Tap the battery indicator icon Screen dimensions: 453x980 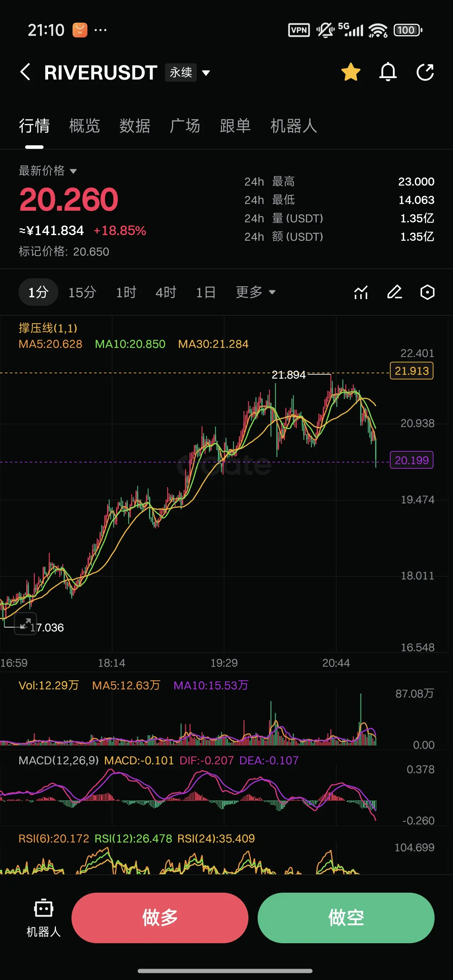point(408,30)
